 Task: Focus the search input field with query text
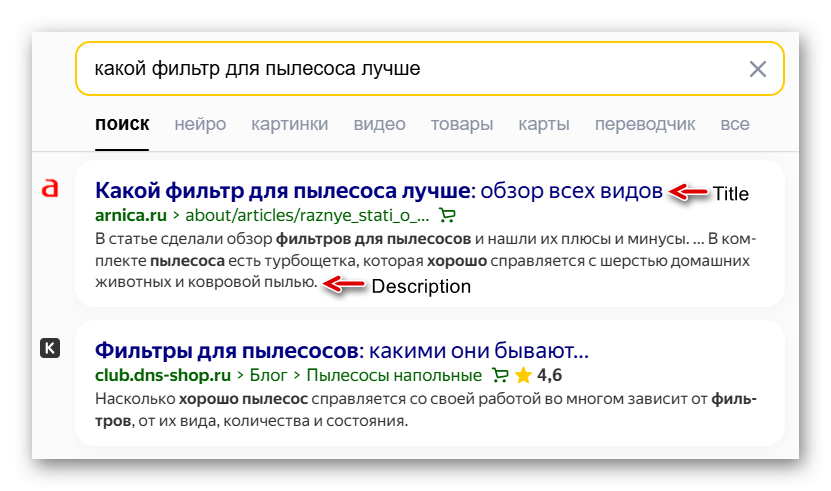click(x=400, y=68)
